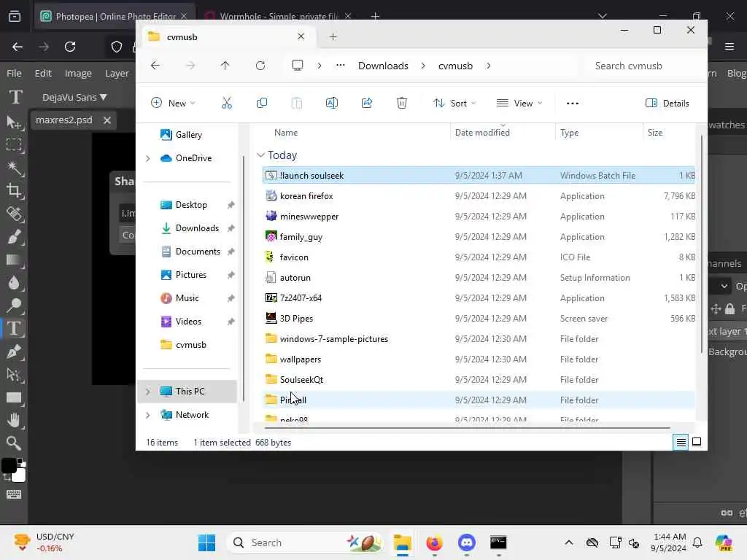
Task: Select the Magic Wand tool in Photopea
Action: click(15, 168)
